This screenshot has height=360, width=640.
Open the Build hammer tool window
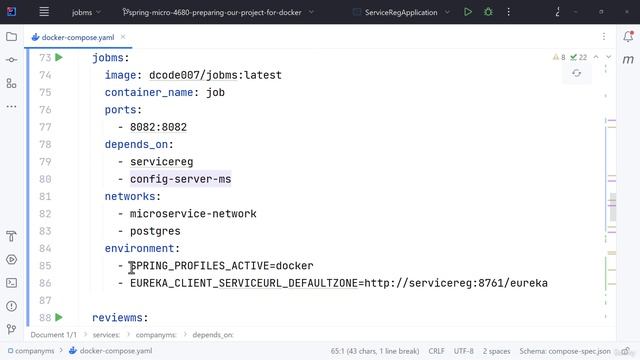[x=11, y=236]
